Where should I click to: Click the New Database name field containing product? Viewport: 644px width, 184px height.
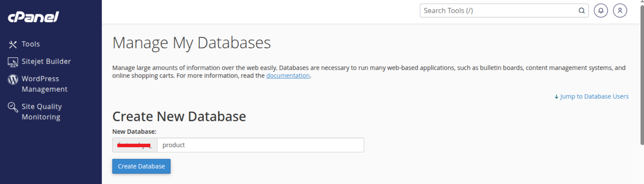(x=260, y=145)
